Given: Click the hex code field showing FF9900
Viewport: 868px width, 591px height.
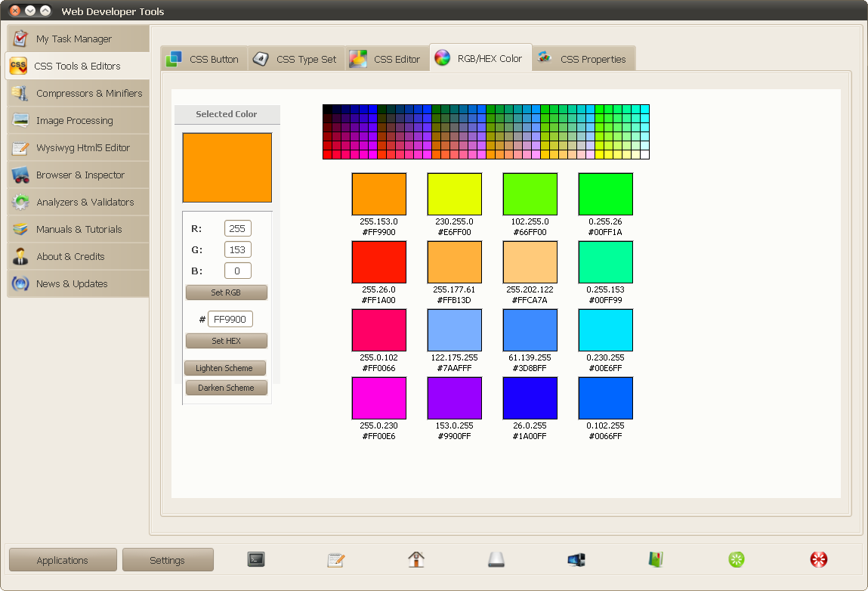Looking at the screenshot, I should tap(230, 319).
